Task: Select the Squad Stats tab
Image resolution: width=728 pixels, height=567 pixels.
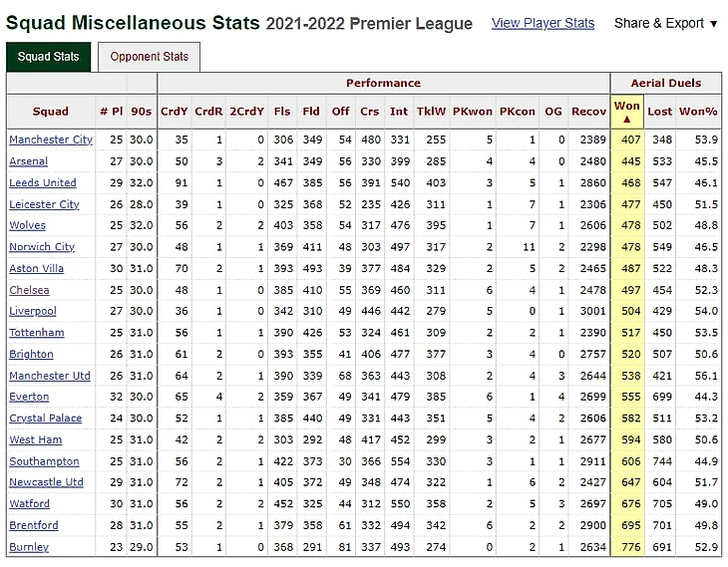Action: click(48, 57)
